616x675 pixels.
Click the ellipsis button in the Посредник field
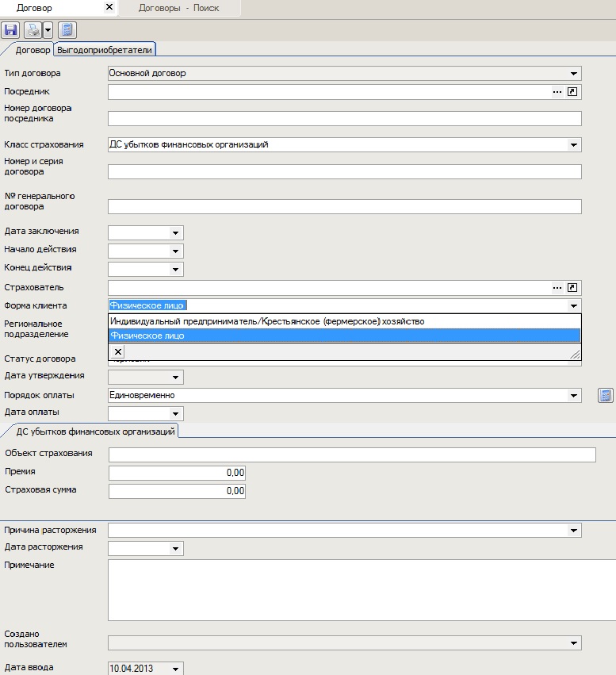[557, 92]
